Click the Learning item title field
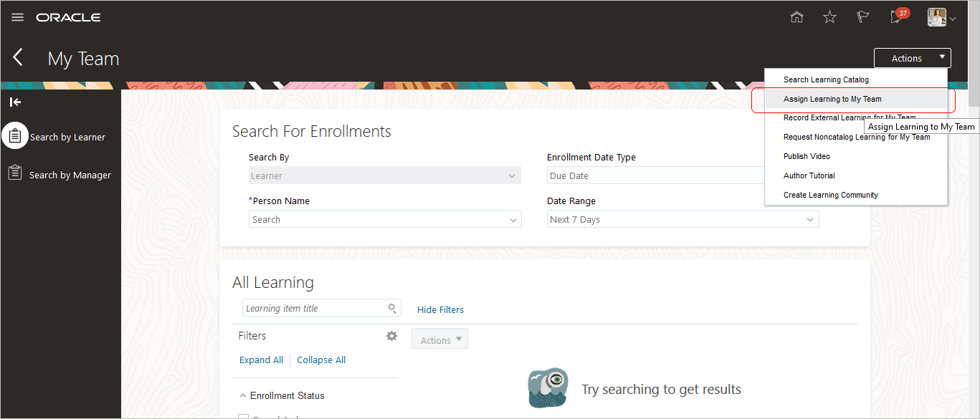The width and height of the screenshot is (980, 419). (x=312, y=309)
